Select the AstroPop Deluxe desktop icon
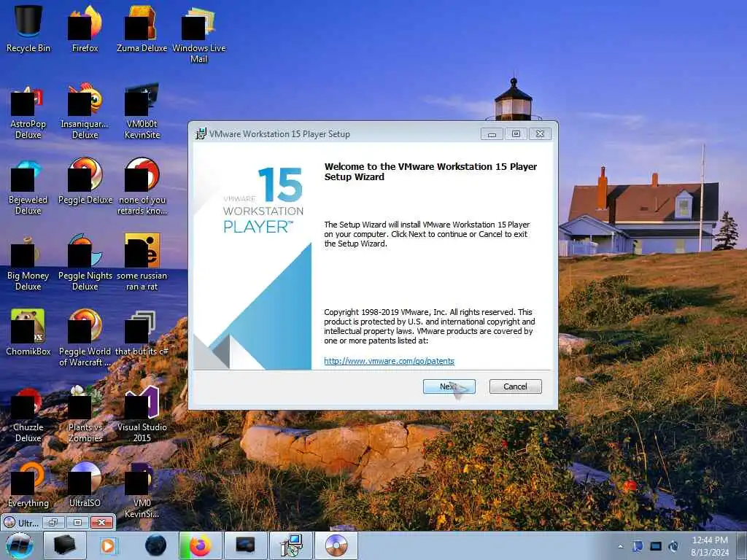 [28, 112]
